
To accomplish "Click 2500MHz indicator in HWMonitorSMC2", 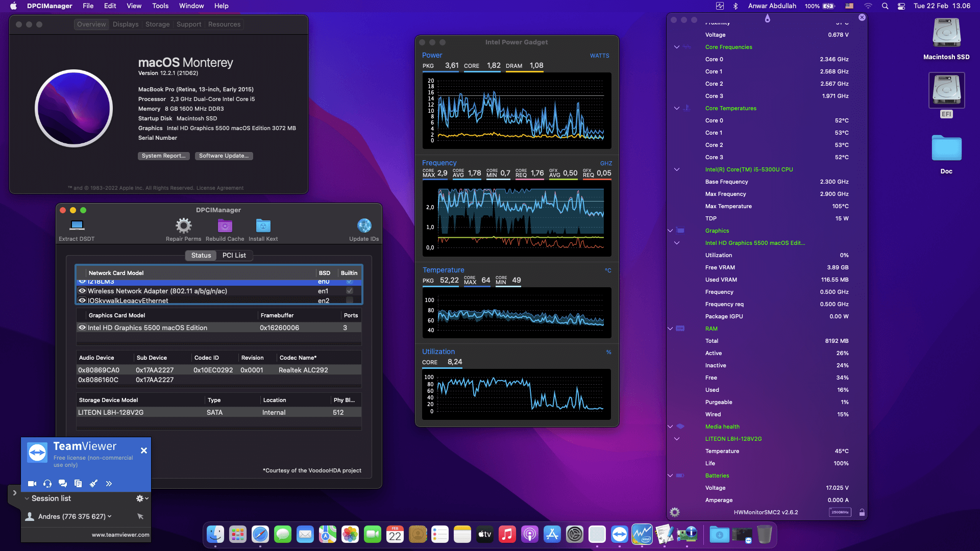I will (840, 512).
